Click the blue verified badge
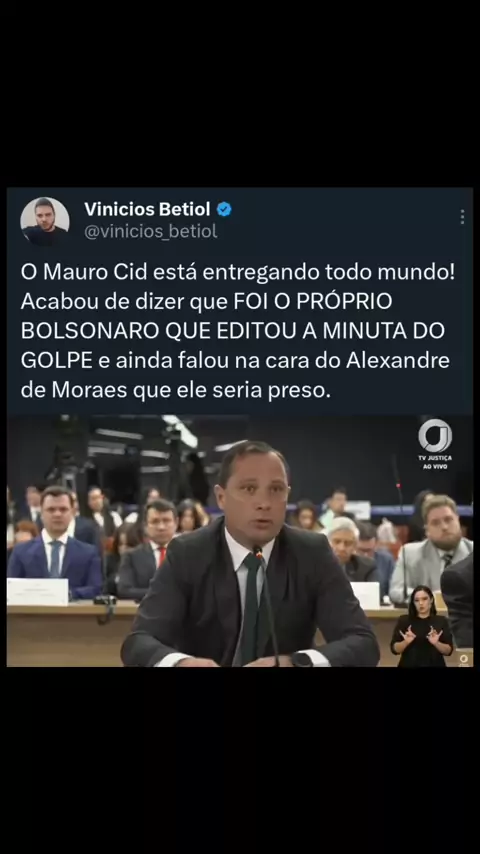The width and height of the screenshot is (480, 854). pos(224,209)
